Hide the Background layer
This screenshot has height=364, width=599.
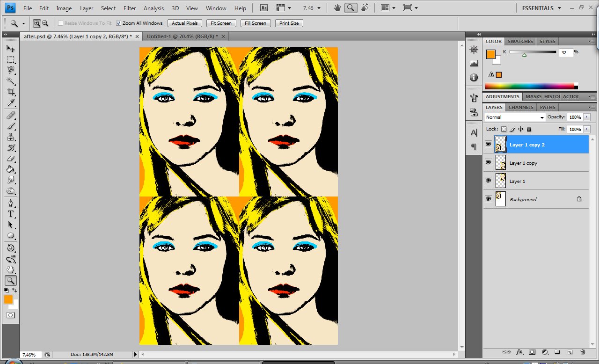(x=488, y=199)
